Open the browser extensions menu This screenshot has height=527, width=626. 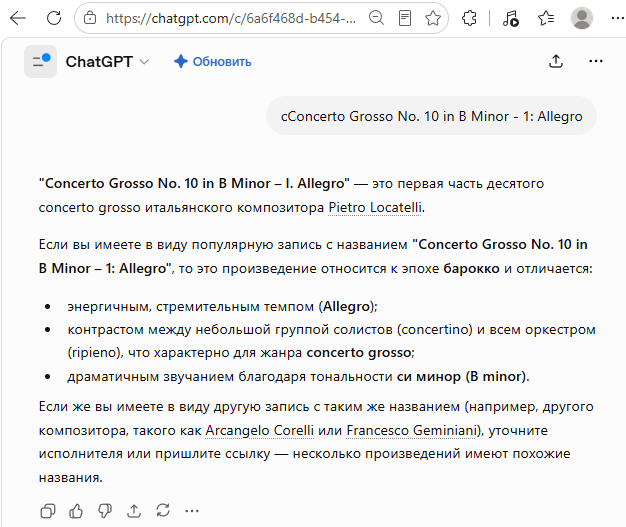tap(469, 18)
